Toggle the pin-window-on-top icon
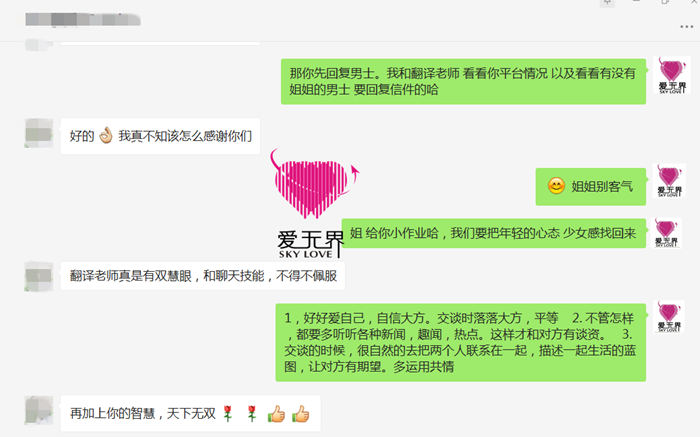 [x=607, y=3]
